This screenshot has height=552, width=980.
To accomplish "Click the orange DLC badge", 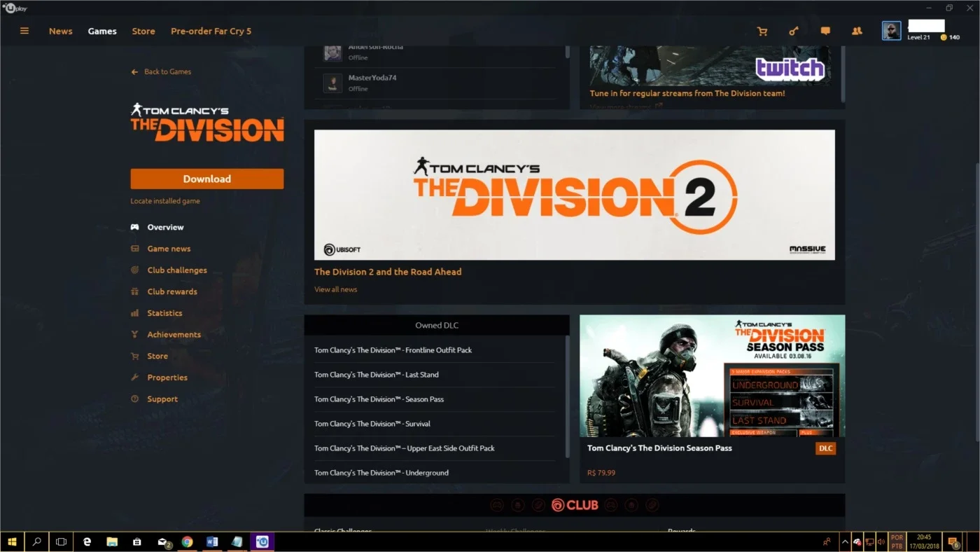I will [826, 448].
